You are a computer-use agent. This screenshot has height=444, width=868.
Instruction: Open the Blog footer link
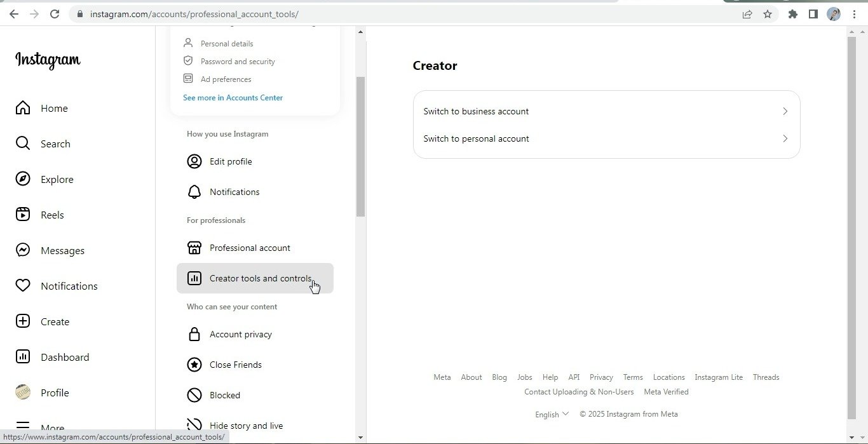tap(499, 377)
